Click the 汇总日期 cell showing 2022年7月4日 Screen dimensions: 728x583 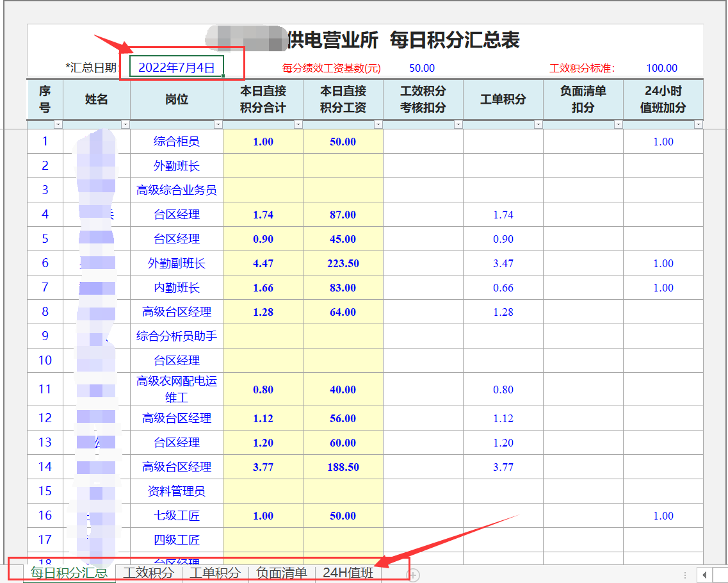click(177, 67)
